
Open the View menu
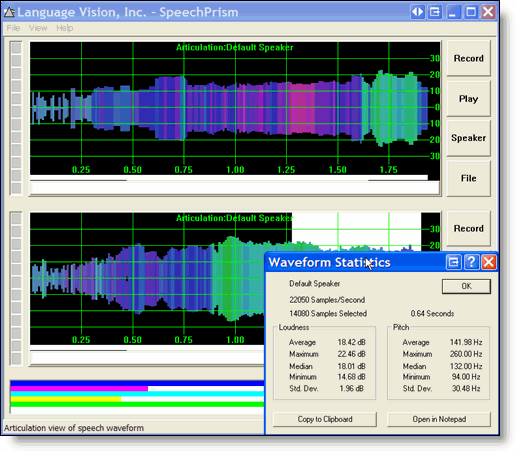click(38, 28)
